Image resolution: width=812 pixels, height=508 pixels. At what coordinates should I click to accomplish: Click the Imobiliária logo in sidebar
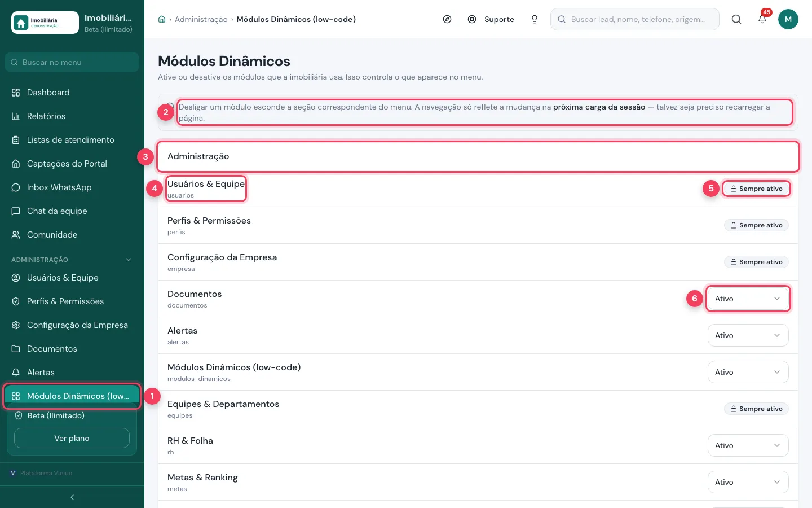click(x=45, y=23)
